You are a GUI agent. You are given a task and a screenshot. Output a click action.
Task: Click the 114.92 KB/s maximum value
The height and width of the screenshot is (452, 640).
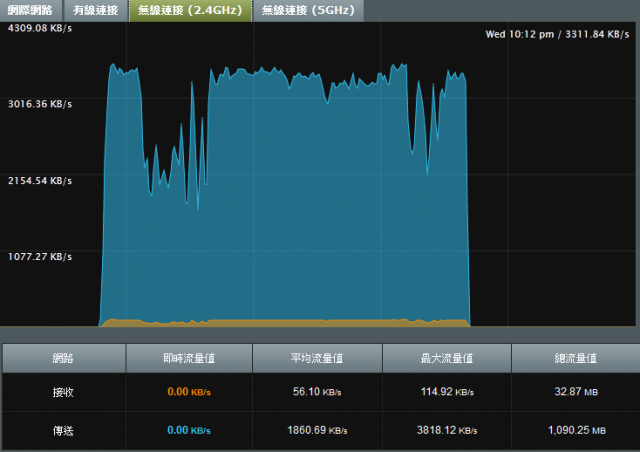point(447,392)
